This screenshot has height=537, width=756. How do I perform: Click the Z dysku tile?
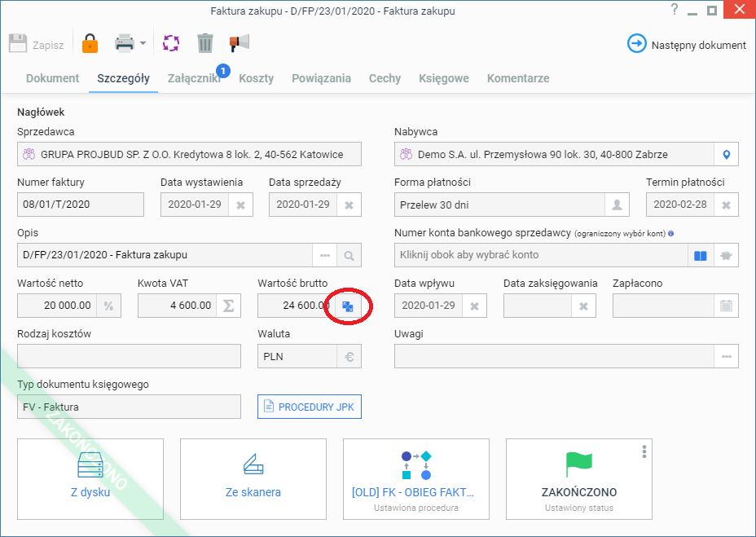90,479
